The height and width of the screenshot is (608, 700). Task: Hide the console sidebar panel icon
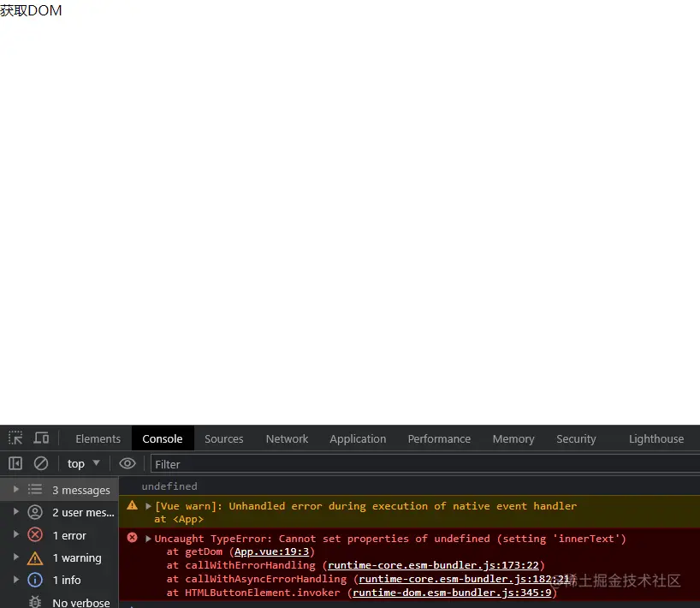coord(15,463)
